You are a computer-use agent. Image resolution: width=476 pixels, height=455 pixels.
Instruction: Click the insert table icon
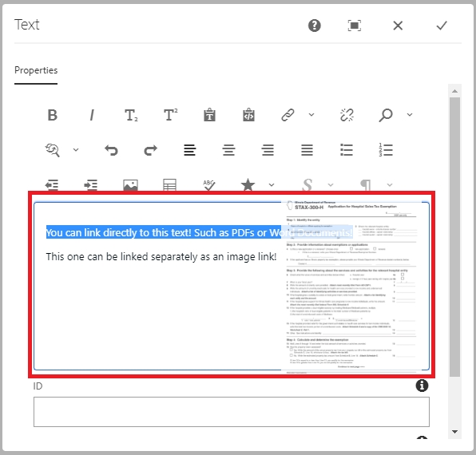click(169, 185)
